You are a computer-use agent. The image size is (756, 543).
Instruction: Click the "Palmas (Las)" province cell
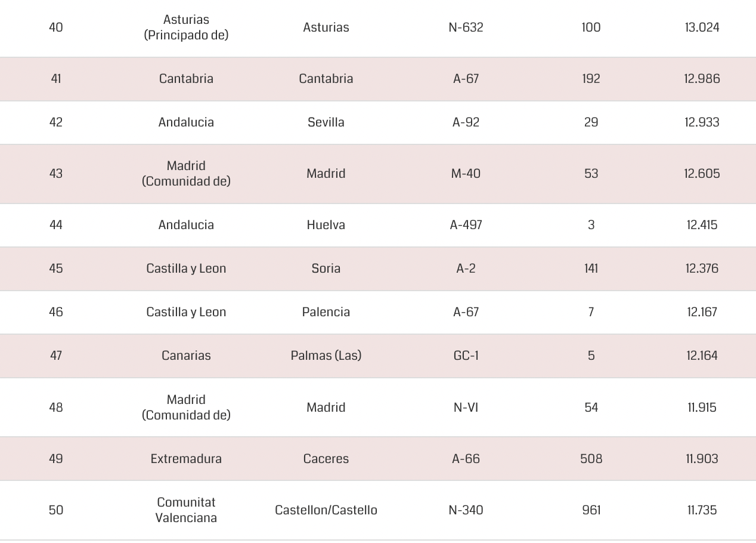(326, 356)
